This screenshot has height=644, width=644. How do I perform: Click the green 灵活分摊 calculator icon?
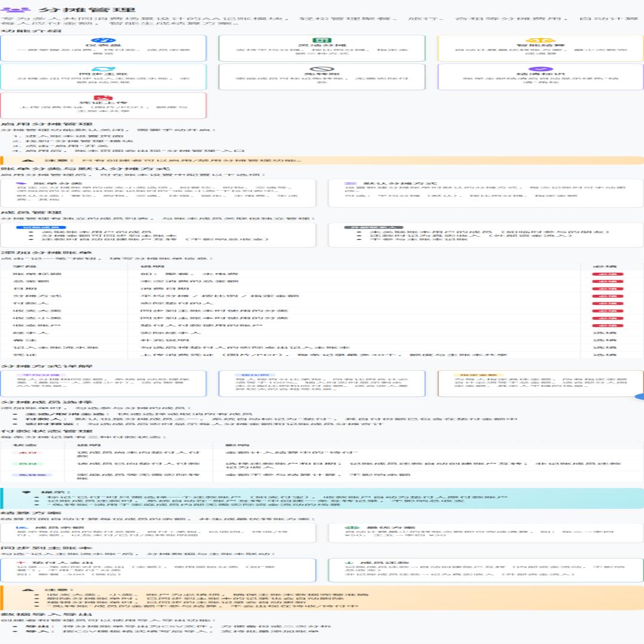tap(322, 40)
